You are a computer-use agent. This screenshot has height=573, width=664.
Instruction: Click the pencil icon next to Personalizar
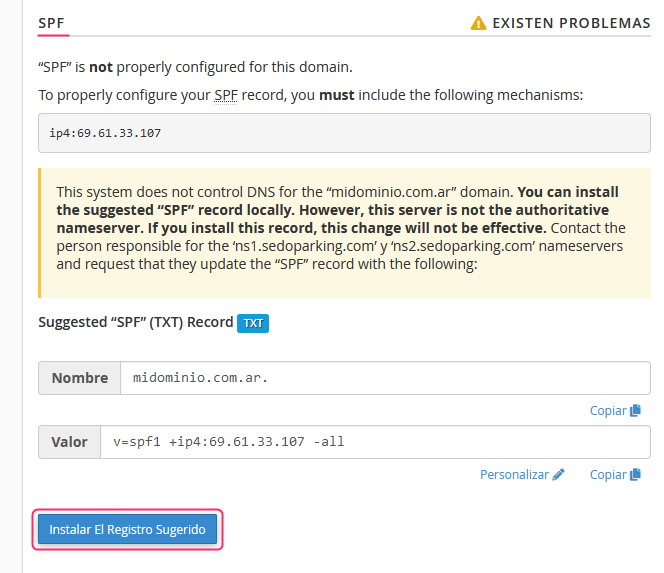tap(559, 474)
